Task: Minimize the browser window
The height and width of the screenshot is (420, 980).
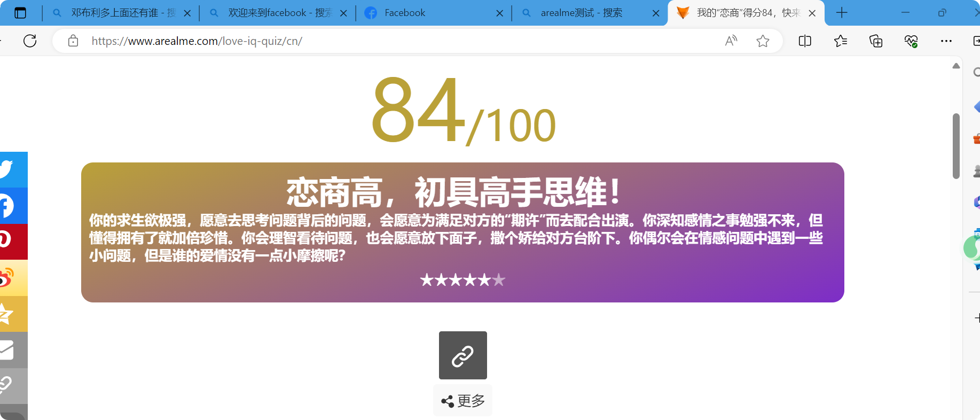Action: click(x=905, y=13)
